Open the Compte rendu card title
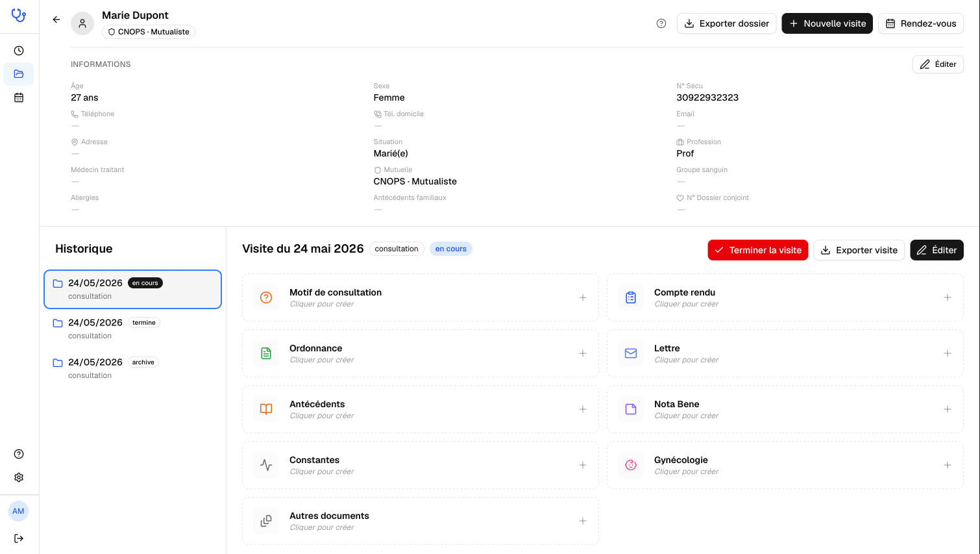This screenshot has height=554, width=980. 685,292
